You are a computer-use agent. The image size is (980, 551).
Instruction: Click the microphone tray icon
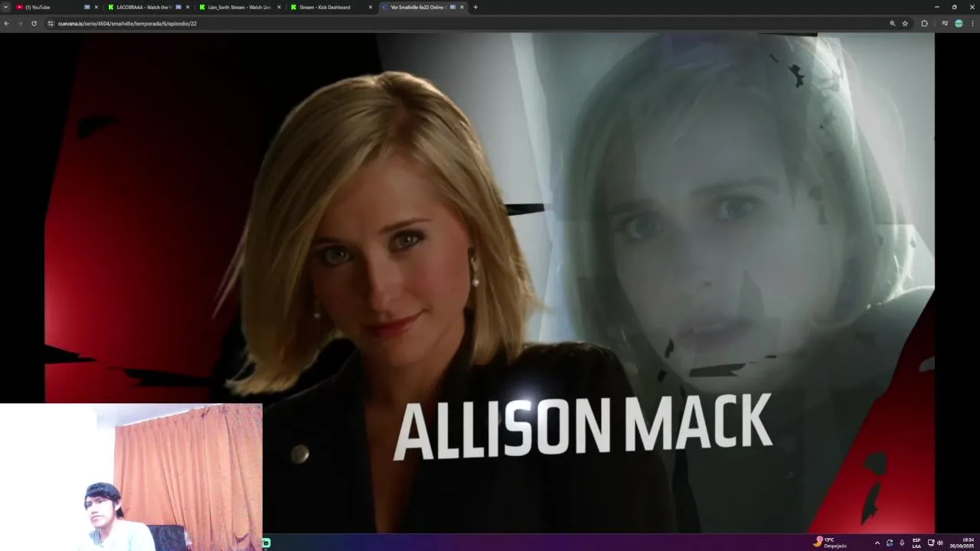[x=902, y=543]
